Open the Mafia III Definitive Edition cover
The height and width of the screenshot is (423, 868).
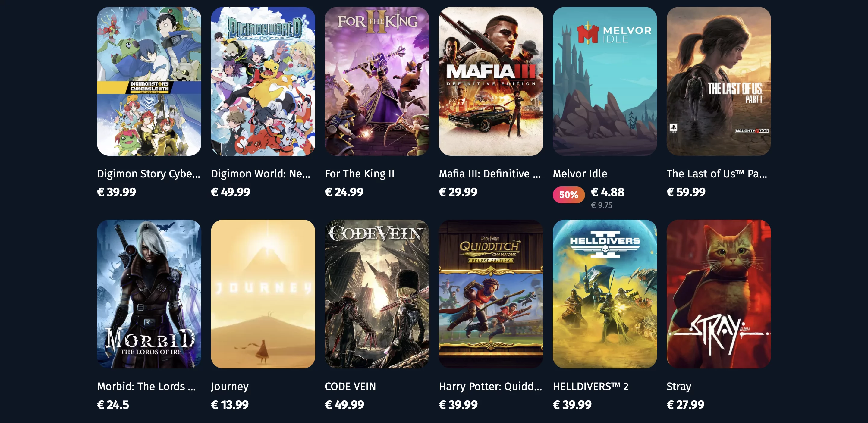tap(491, 81)
